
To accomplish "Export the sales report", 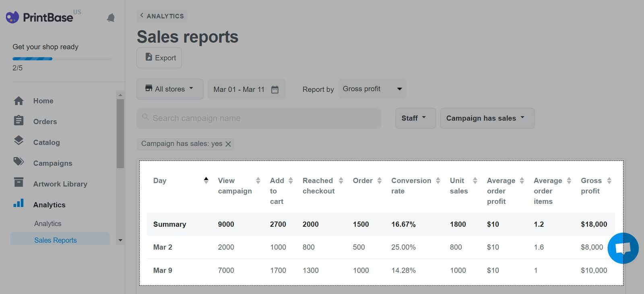I will pyautogui.click(x=159, y=58).
